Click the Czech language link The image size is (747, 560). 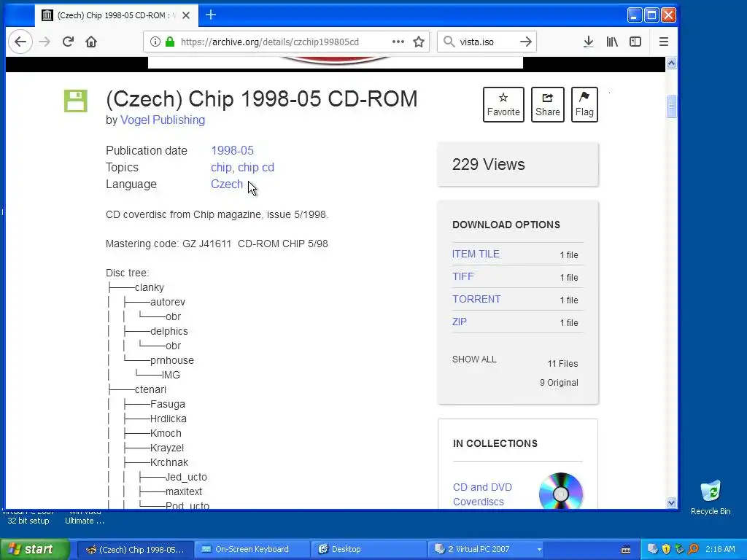coord(227,184)
